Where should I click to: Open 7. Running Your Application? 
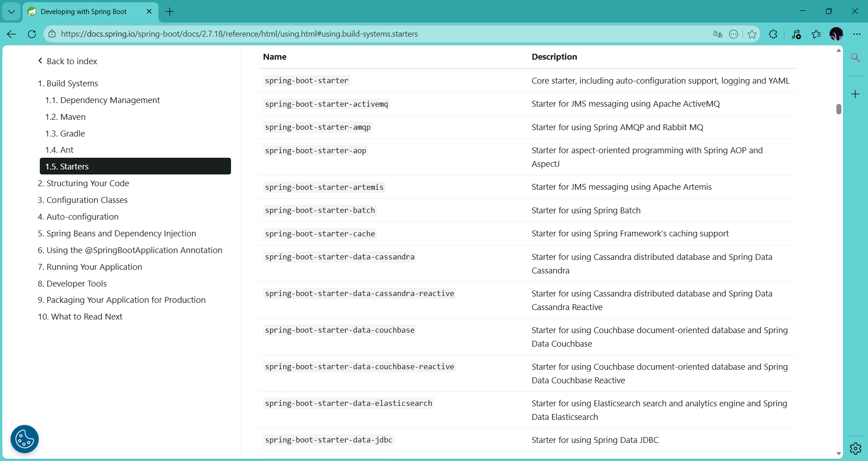90,267
